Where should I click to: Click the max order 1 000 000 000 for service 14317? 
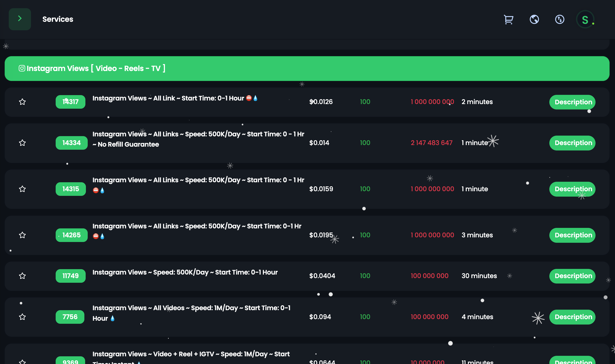[x=432, y=102]
